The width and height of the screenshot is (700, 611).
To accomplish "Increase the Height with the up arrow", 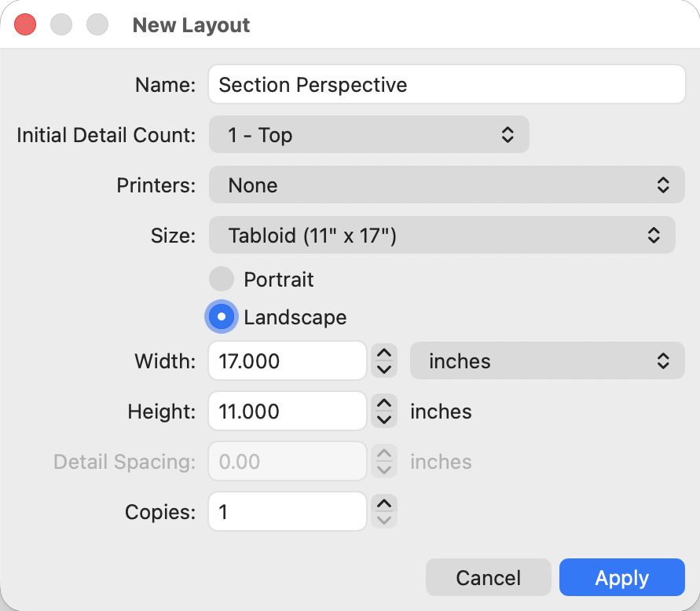I will (384, 404).
